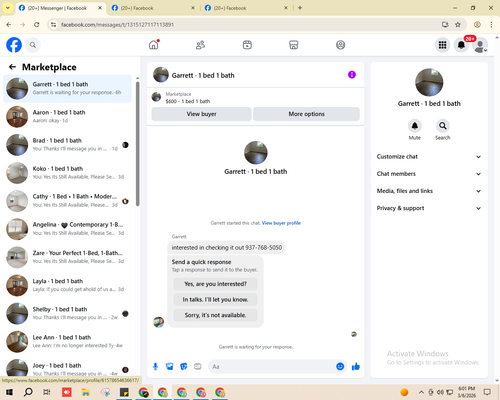The width and height of the screenshot is (500, 400).
Task: Expand Chat members section
Action: (429, 174)
